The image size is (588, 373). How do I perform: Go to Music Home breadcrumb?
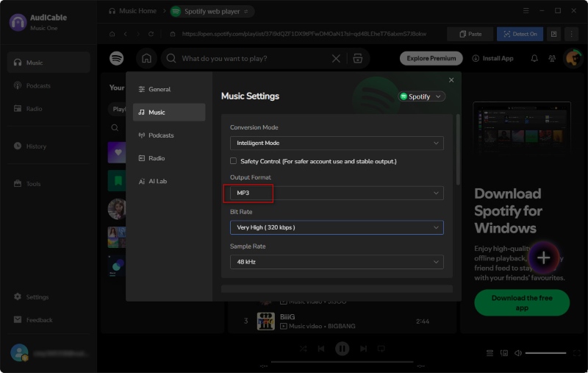(133, 11)
